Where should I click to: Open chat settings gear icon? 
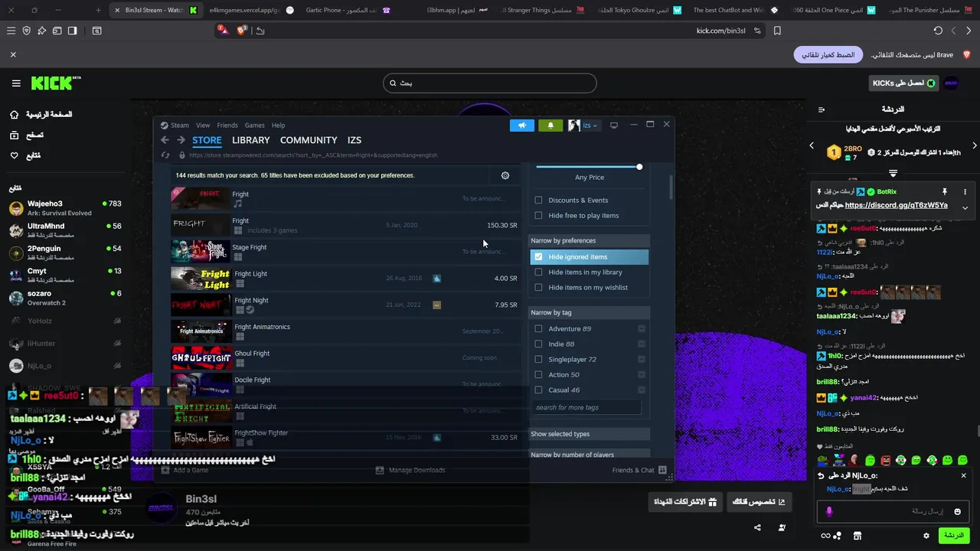coord(926,536)
